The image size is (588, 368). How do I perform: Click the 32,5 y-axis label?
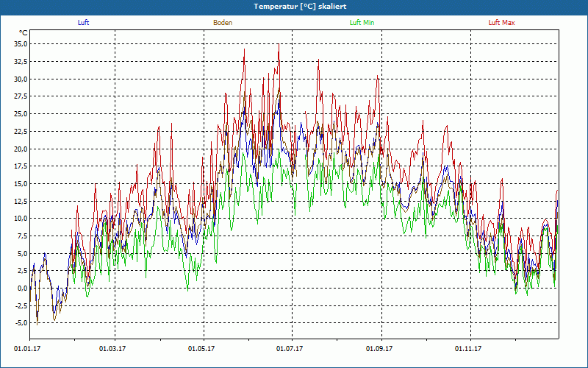(21, 62)
